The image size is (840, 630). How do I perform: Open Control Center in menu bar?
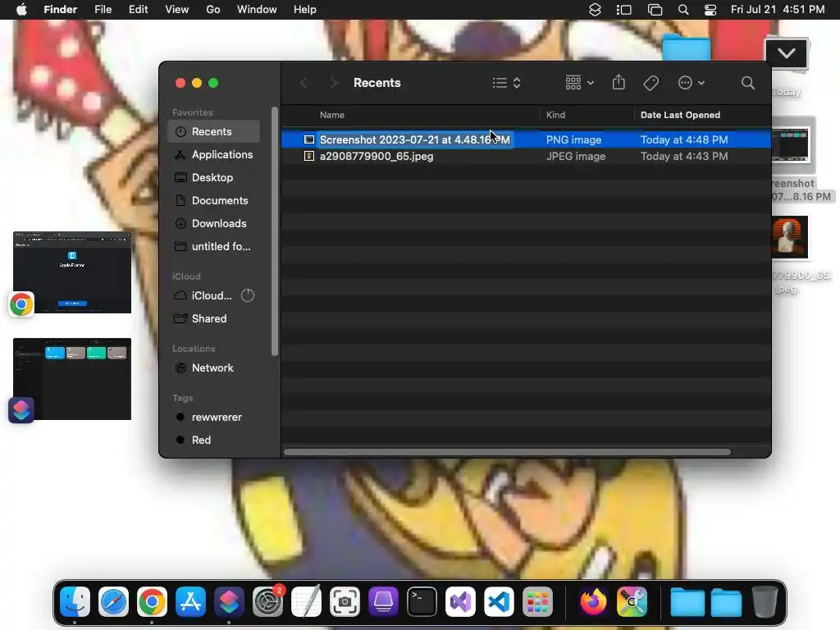pyautogui.click(x=710, y=10)
